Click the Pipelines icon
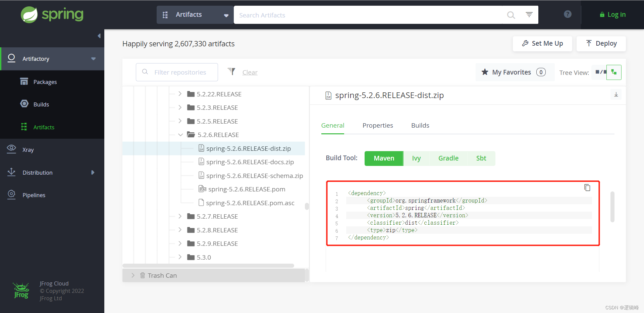Screen dimensions: 644x313 click(11, 194)
